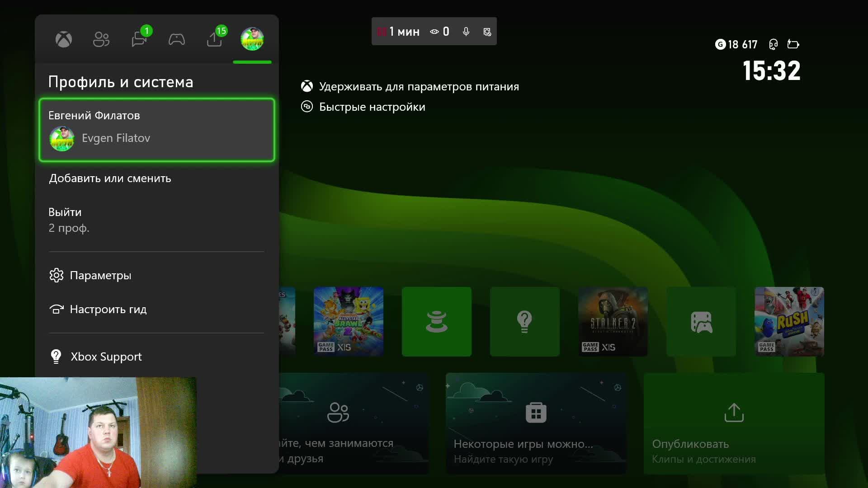
Task: Toggle microphone icon in broadcast bar
Action: click(x=466, y=32)
